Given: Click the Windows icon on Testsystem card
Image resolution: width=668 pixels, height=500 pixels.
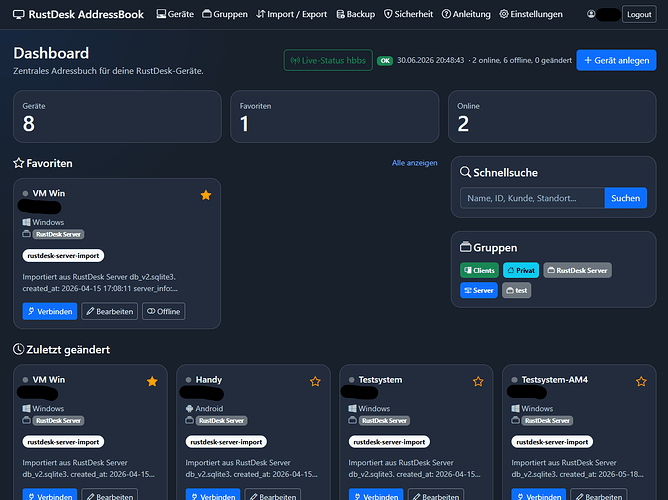Looking at the screenshot, I should 352,408.
